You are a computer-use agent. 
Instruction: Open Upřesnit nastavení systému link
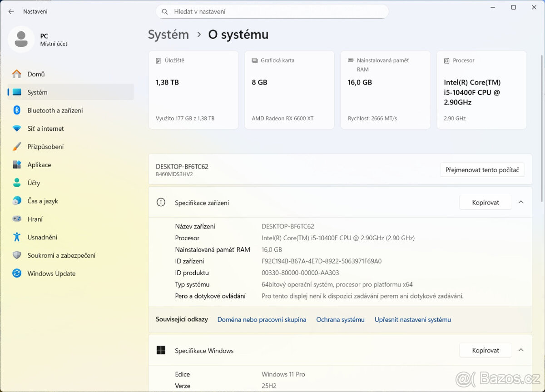(412, 319)
